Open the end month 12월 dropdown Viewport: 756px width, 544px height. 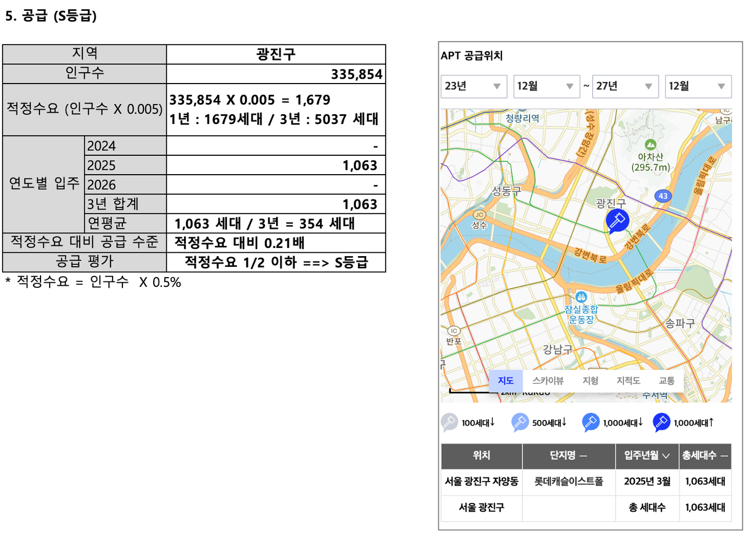click(x=698, y=86)
